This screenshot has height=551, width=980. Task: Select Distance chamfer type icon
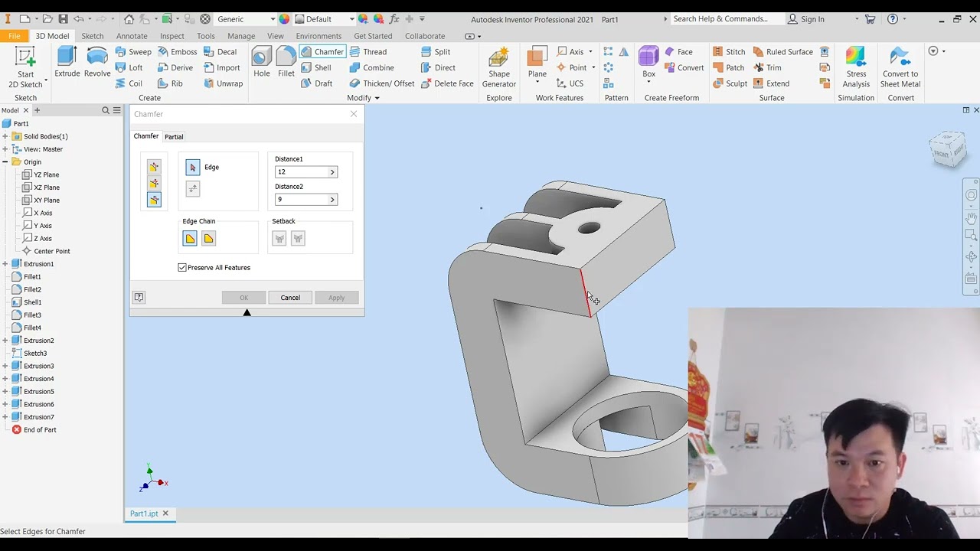tap(154, 167)
